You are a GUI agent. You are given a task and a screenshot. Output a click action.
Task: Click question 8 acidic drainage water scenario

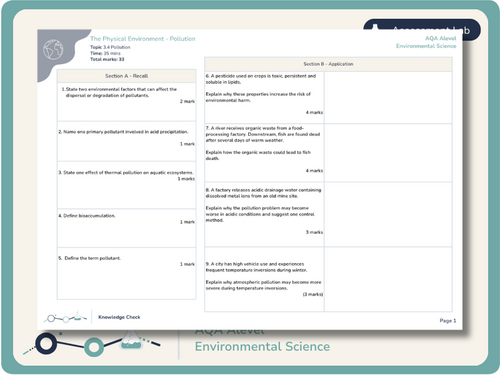click(x=263, y=193)
